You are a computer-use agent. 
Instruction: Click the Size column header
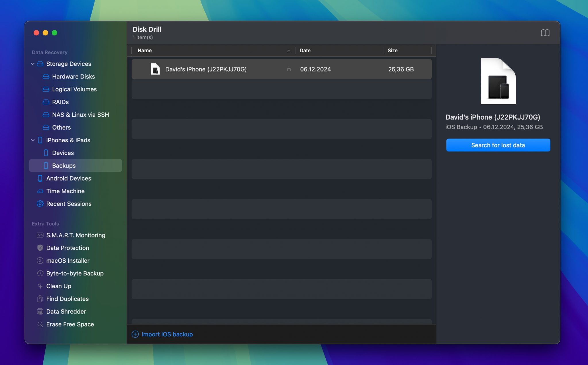coord(392,51)
